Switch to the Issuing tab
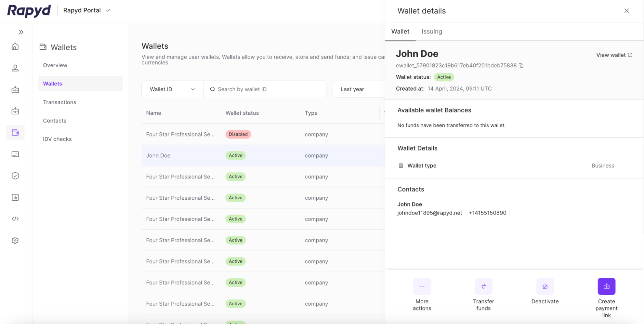This screenshot has width=644, height=324. (x=432, y=32)
